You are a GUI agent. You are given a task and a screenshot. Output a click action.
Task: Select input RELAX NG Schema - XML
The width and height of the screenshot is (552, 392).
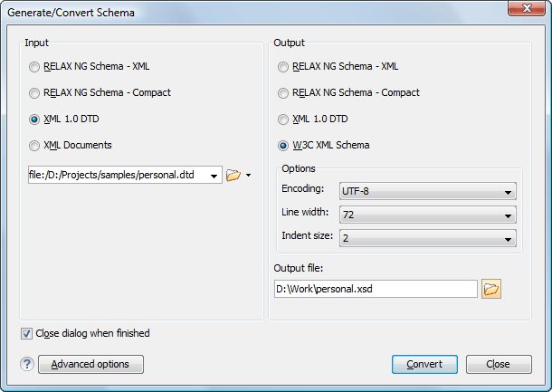click(34, 66)
